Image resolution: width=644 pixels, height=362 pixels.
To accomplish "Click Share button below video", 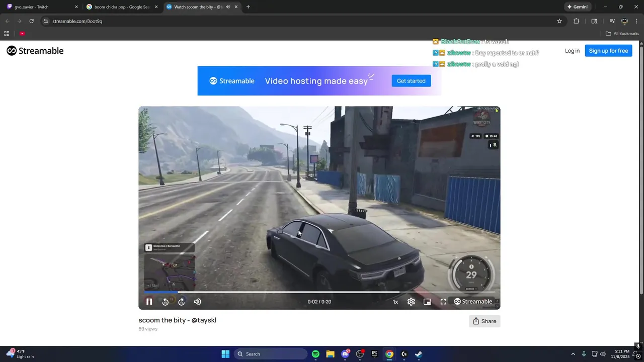I will (485, 321).
